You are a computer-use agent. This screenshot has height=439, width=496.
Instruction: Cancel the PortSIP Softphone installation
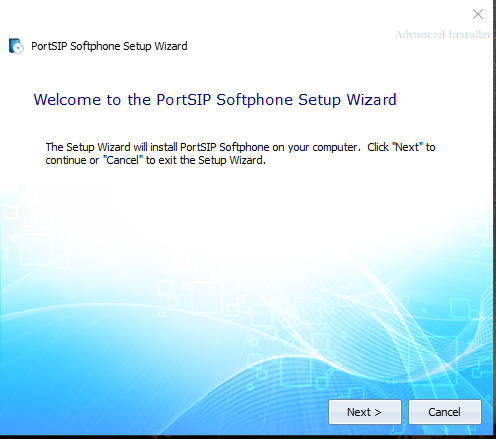pos(445,412)
